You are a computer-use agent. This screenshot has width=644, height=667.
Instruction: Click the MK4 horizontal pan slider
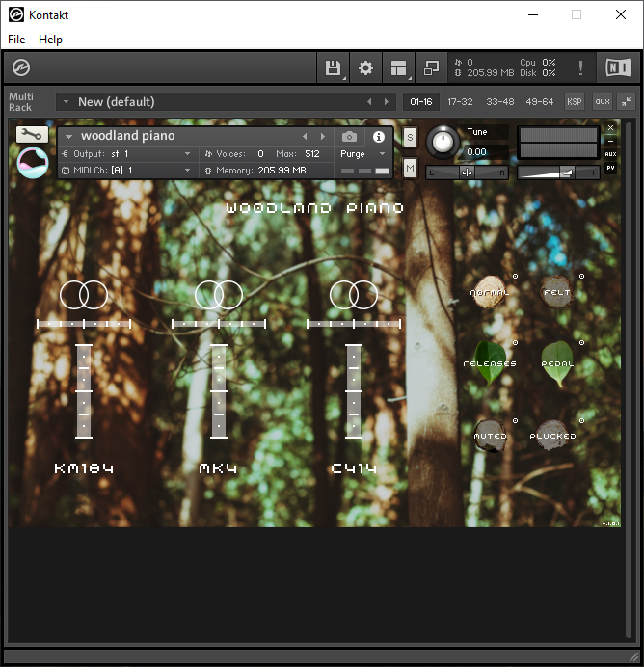219,324
